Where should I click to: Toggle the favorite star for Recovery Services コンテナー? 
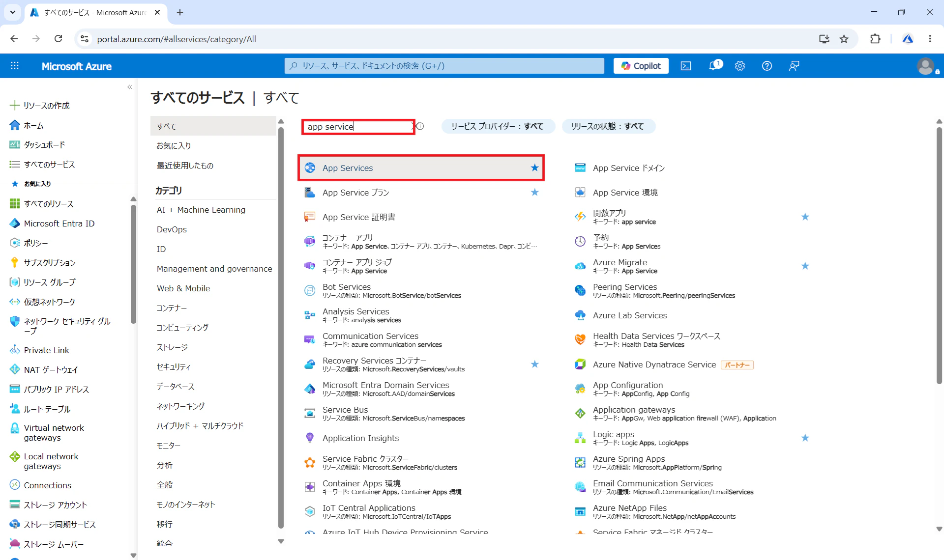pyautogui.click(x=535, y=364)
